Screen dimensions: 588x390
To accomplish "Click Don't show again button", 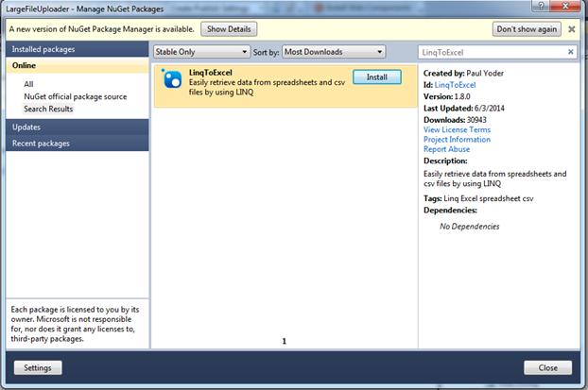I will click(527, 29).
